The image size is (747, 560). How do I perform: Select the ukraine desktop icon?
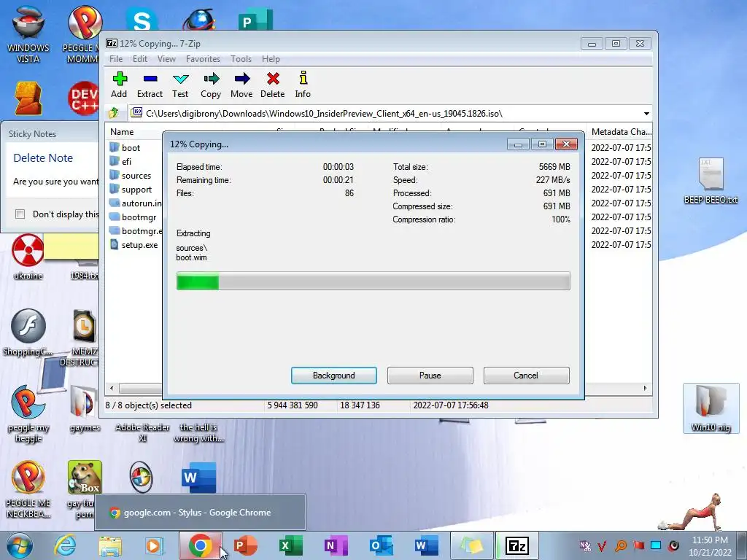coord(28,257)
